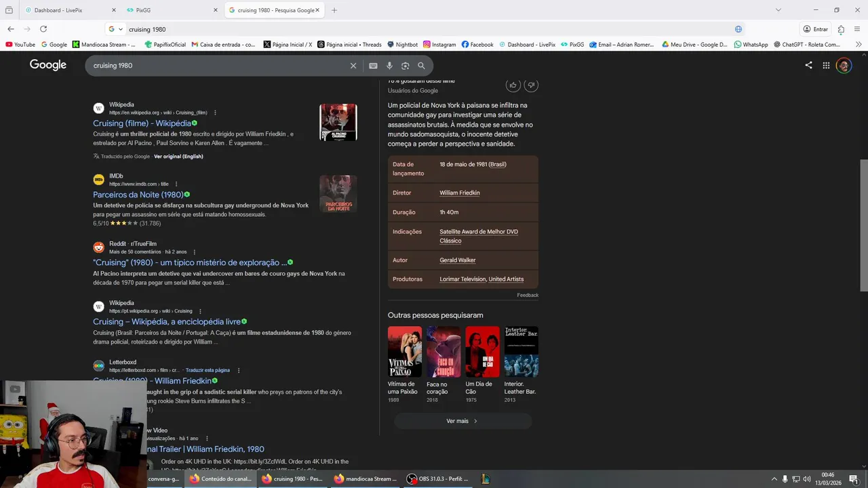Show more bookmarks with the chevron
Viewport: 868px width, 488px height.
pos(859,44)
